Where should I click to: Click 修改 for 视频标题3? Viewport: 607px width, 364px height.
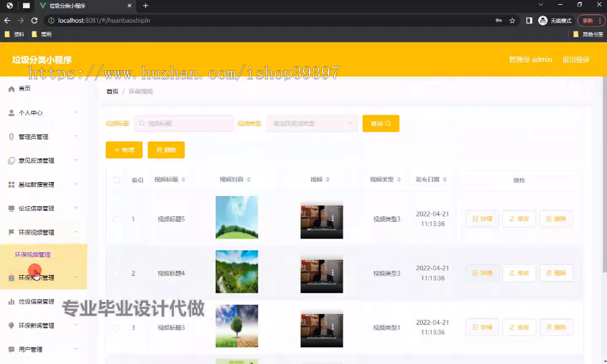pyautogui.click(x=519, y=327)
